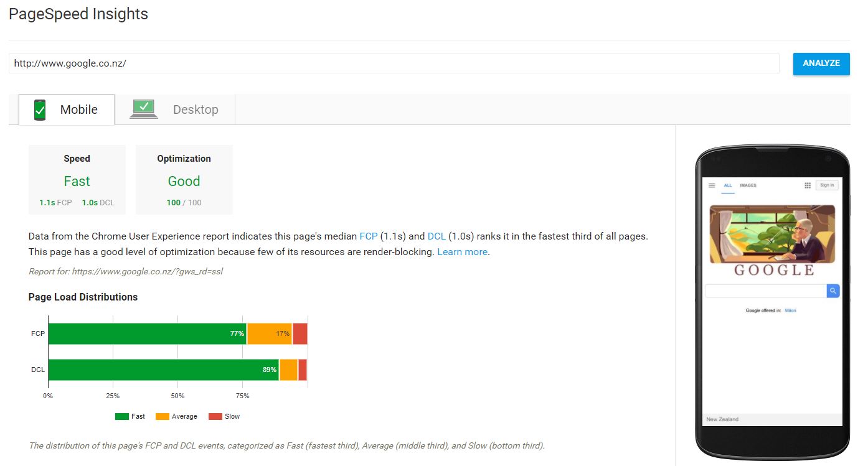Viewport: 868px width, 466px height.
Task: Select the green phone icon on Mobile tab
Action: (39, 109)
